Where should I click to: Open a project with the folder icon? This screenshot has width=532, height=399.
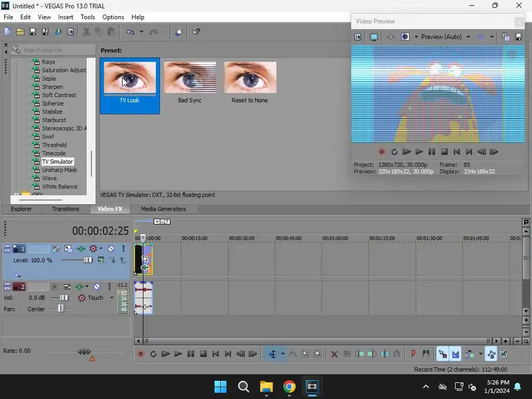[20, 32]
